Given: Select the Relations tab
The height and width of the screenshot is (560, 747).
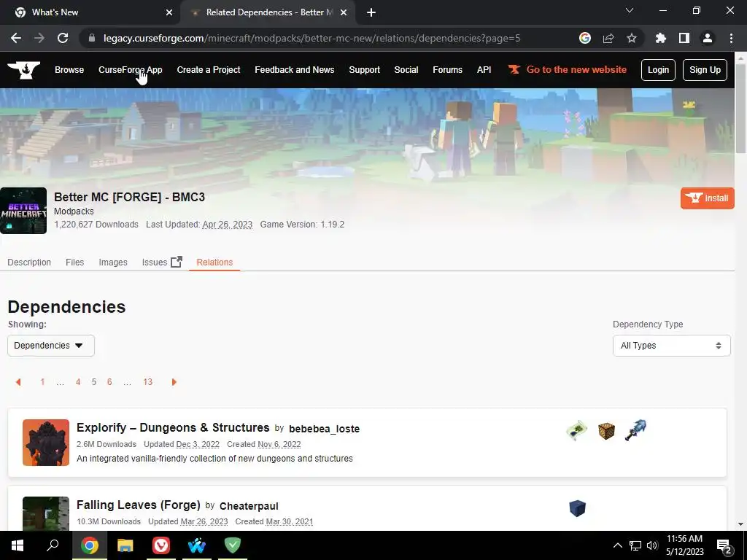Looking at the screenshot, I should point(214,262).
